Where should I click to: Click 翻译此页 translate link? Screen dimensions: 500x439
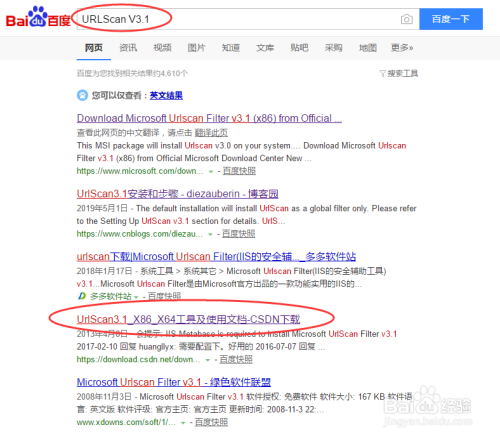(x=211, y=133)
